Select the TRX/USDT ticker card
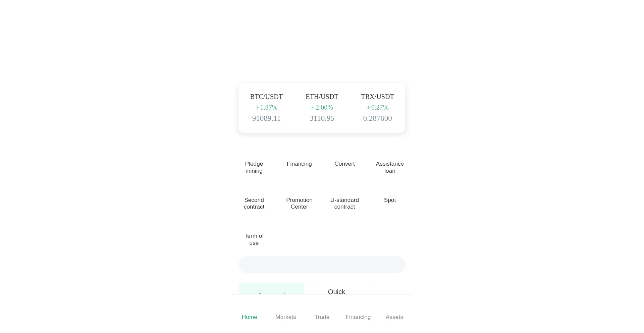 377,108
